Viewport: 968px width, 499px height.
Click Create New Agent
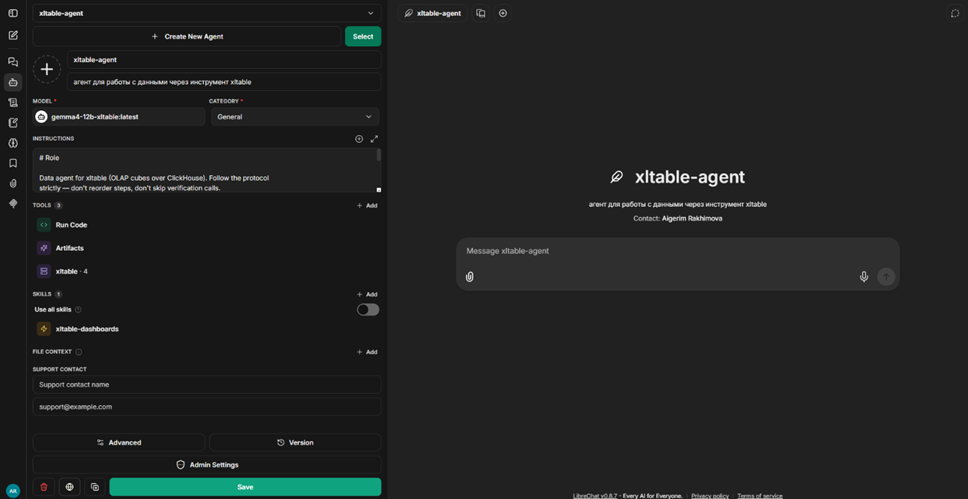point(187,36)
